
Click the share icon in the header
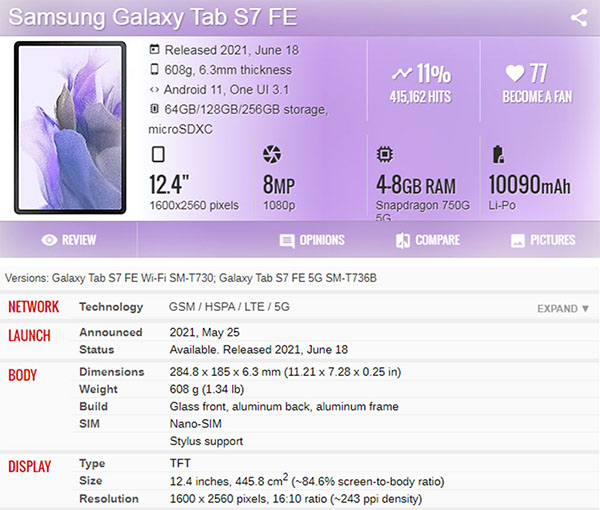click(579, 18)
